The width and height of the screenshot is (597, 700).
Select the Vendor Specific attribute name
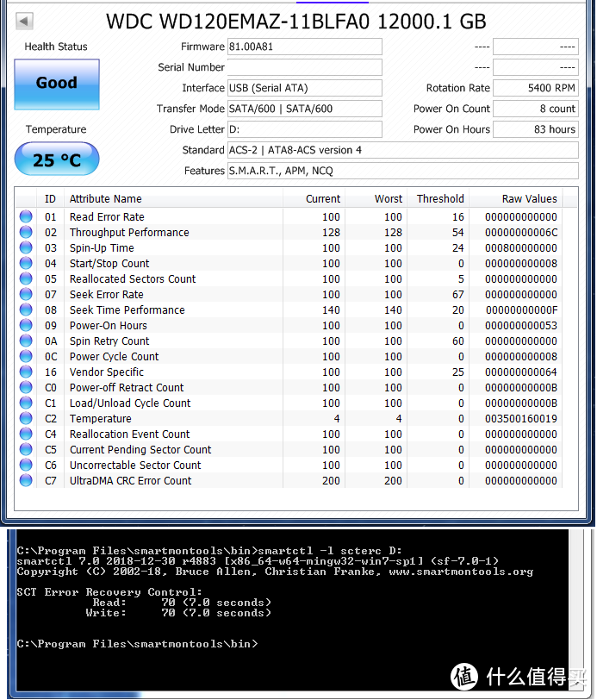pos(107,372)
